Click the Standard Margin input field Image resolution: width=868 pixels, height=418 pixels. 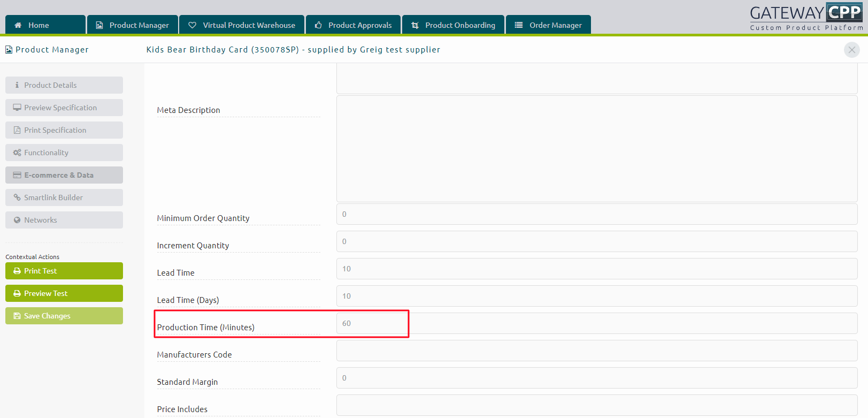(597, 378)
